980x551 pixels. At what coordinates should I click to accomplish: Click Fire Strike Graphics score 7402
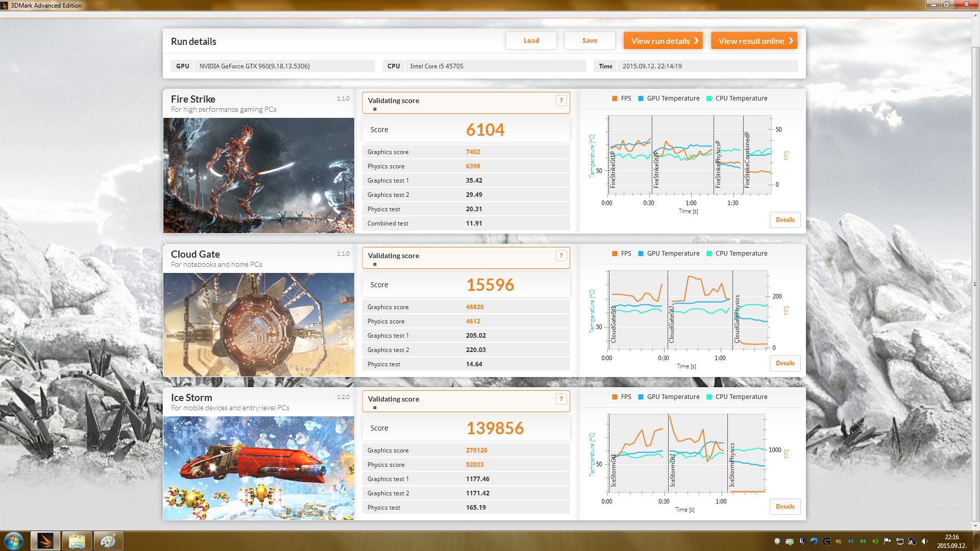pyautogui.click(x=473, y=152)
